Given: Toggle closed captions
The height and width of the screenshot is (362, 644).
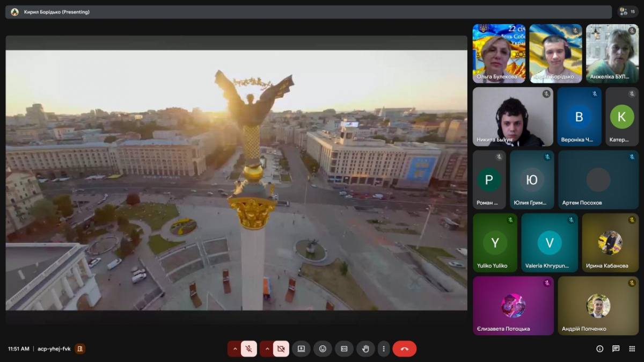Looking at the screenshot, I should [x=344, y=349].
